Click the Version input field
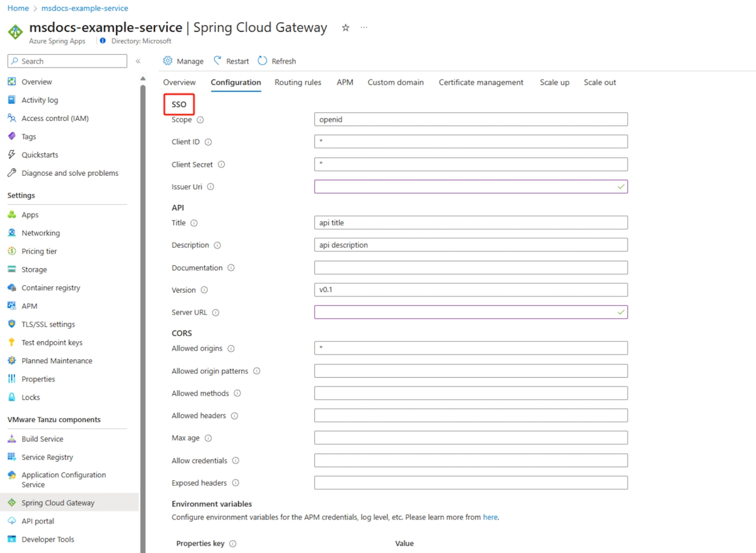756x553 pixels. coord(471,290)
